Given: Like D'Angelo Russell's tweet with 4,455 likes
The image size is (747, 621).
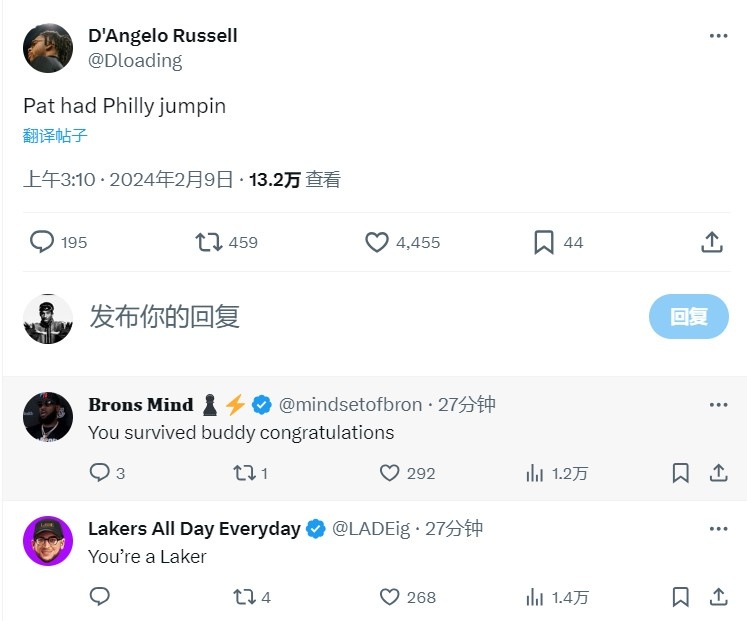Looking at the screenshot, I should click(376, 242).
